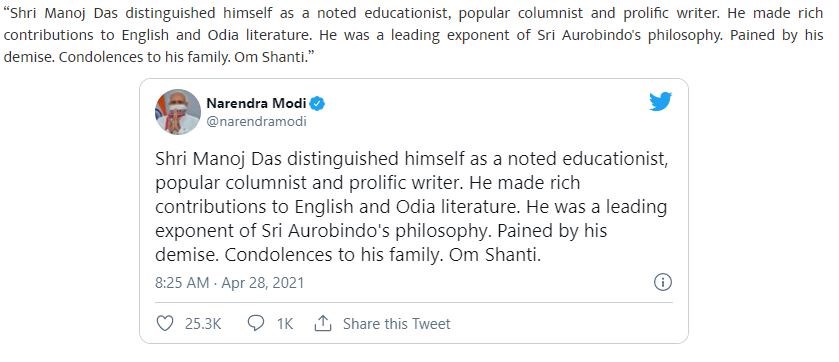Click the opening quote of article paragraph
This screenshot has width=839, height=362.
click(6, 11)
